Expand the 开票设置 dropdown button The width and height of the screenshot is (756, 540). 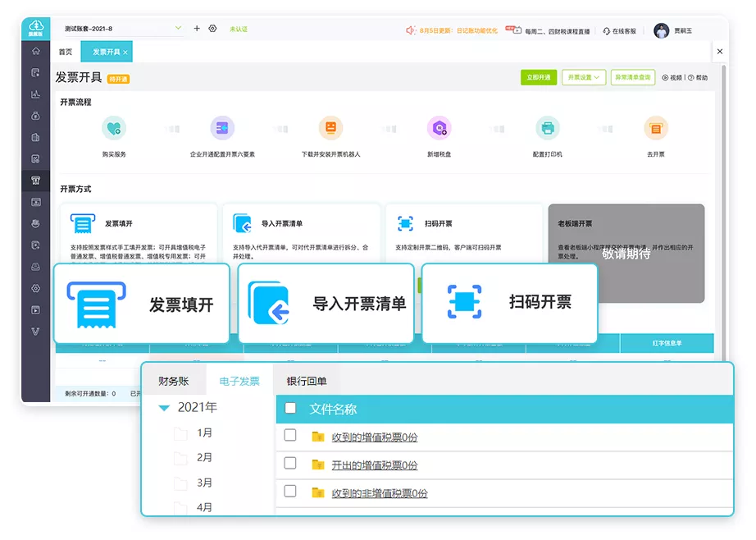[x=583, y=77]
